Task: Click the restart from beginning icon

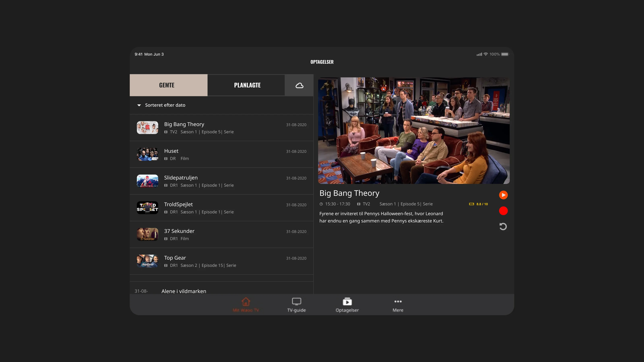Action: pyautogui.click(x=503, y=226)
